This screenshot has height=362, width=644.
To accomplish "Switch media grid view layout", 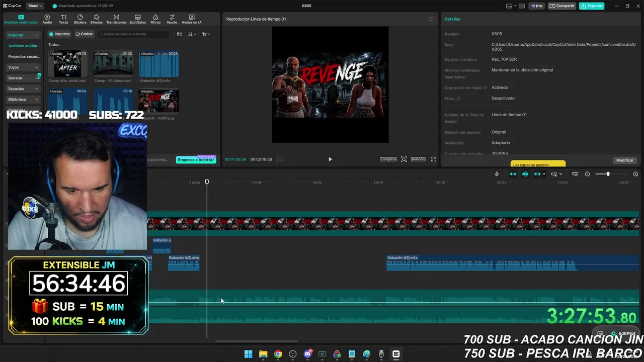I will pyautogui.click(x=179, y=34).
